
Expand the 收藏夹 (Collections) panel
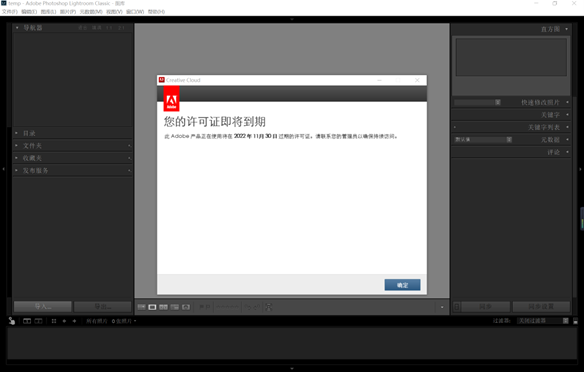coord(16,158)
